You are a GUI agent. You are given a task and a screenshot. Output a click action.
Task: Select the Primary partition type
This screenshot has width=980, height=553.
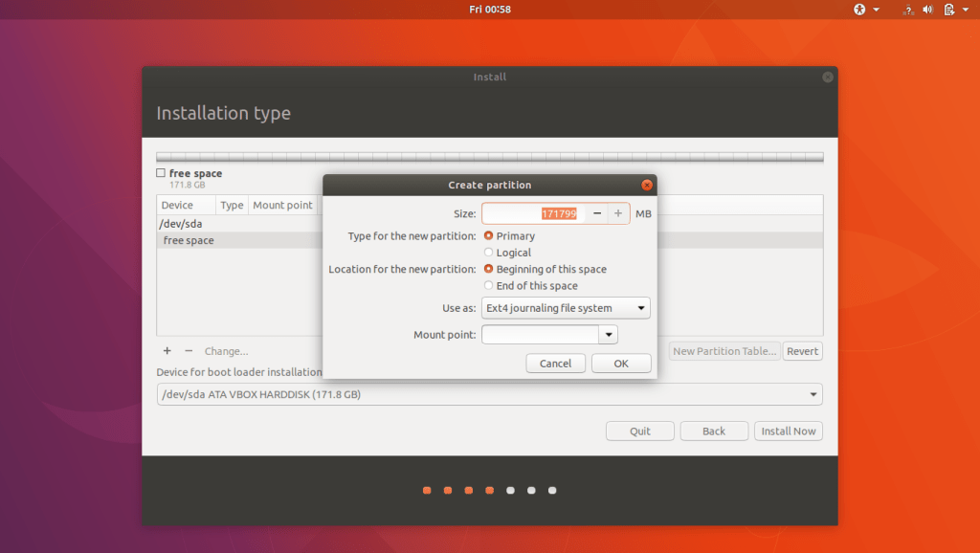(489, 235)
